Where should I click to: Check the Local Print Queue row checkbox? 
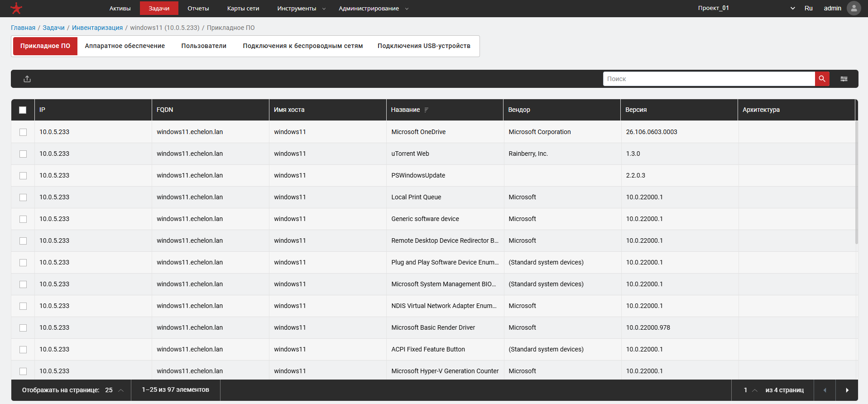coord(23,197)
